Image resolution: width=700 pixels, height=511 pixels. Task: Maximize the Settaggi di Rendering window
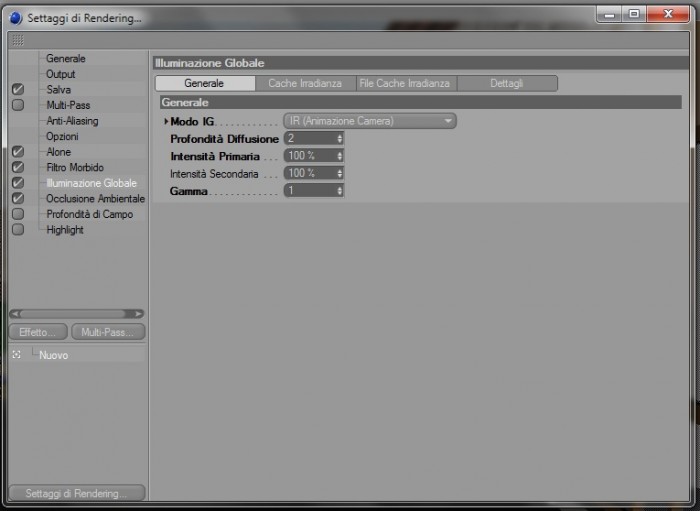point(634,15)
